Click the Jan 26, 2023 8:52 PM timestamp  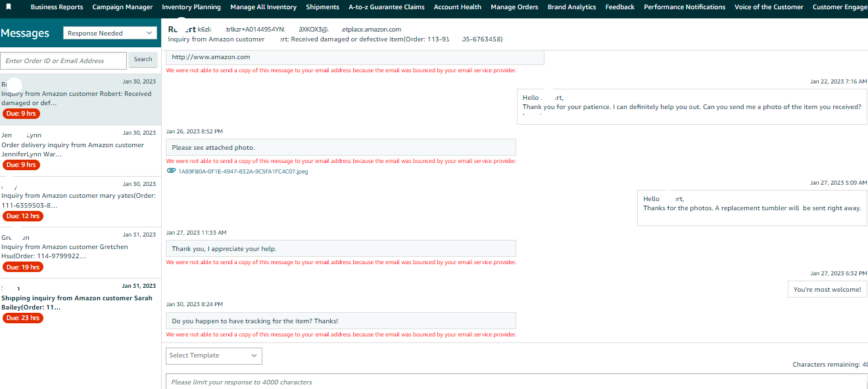click(195, 131)
